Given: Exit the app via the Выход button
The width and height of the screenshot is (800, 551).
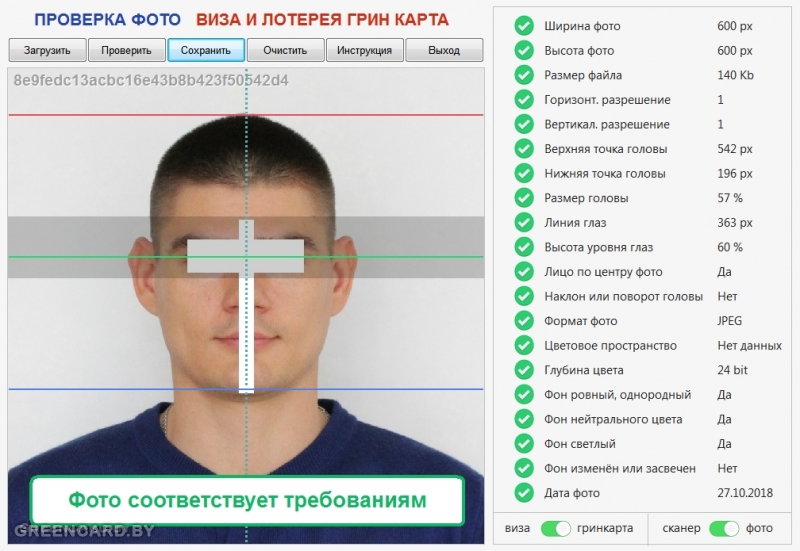Looking at the screenshot, I should pyautogui.click(x=444, y=50).
